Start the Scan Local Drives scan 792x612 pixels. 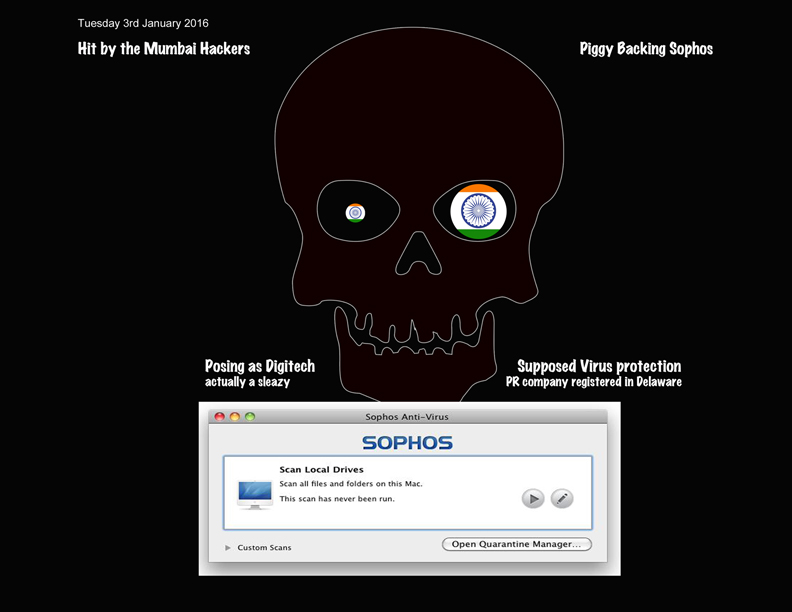click(x=533, y=498)
